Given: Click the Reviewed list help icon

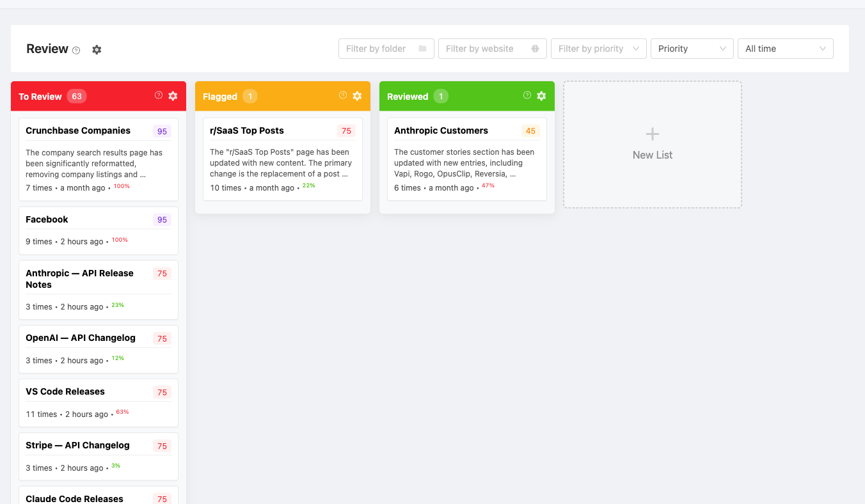Looking at the screenshot, I should tap(527, 95).
